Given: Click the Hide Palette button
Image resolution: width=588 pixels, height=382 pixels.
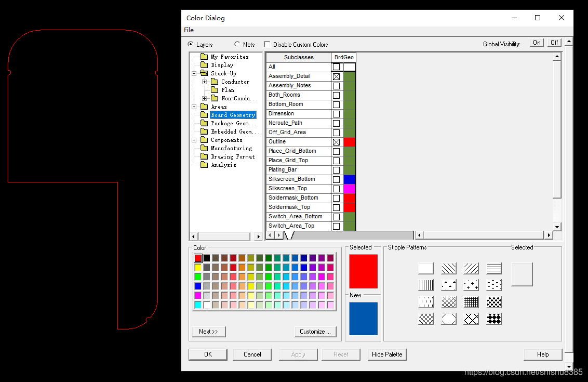Looking at the screenshot, I should (386, 354).
